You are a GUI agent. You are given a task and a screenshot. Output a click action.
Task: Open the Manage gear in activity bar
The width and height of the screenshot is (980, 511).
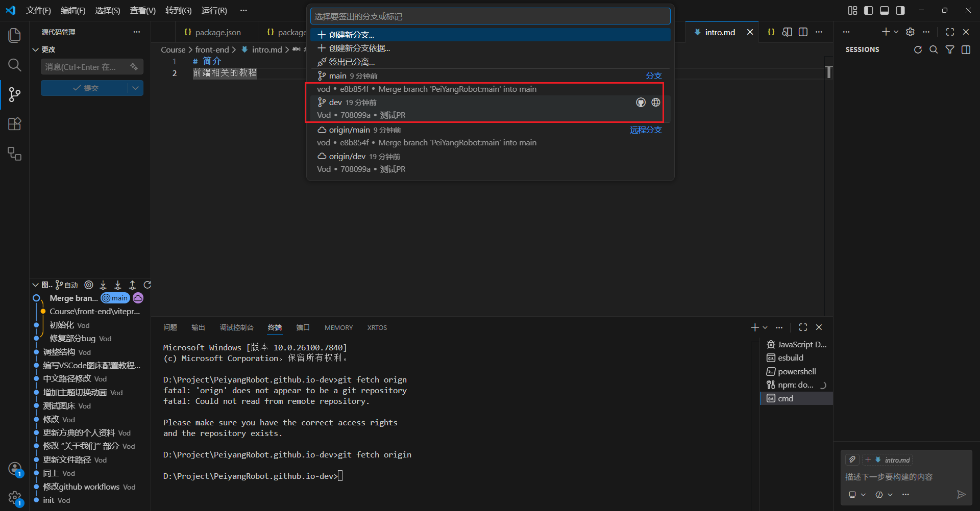coord(15,498)
